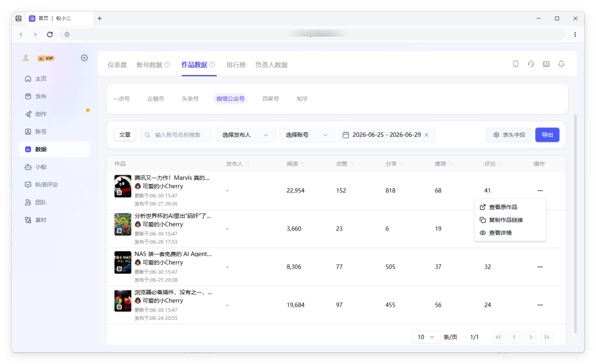Viewport: 596px width, 364px height.
Task: Click the date range 2026-06-25 - 2026-06-29 field
Action: click(x=387, y=135)
